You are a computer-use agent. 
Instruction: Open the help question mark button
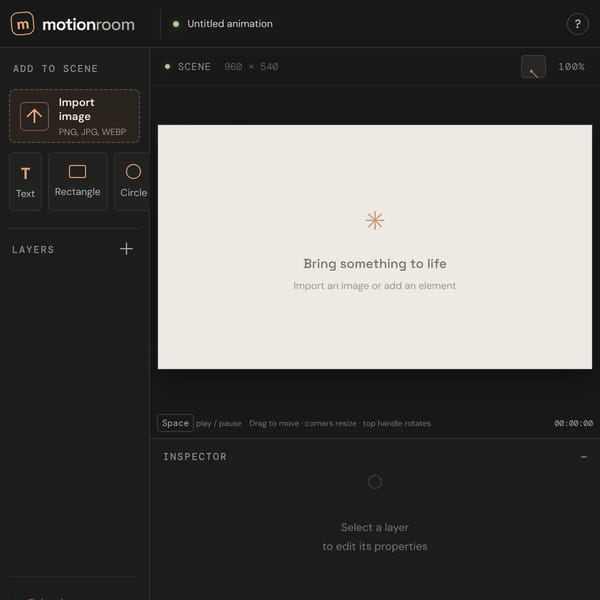point(577,24)
